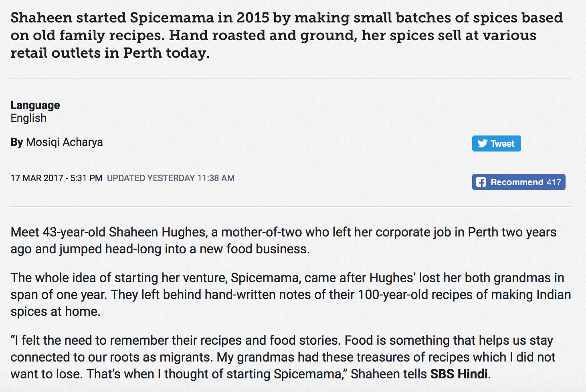Select the English language label
Image resolution: width=586 pixels, height=392 pixels.
pos(28,118)
